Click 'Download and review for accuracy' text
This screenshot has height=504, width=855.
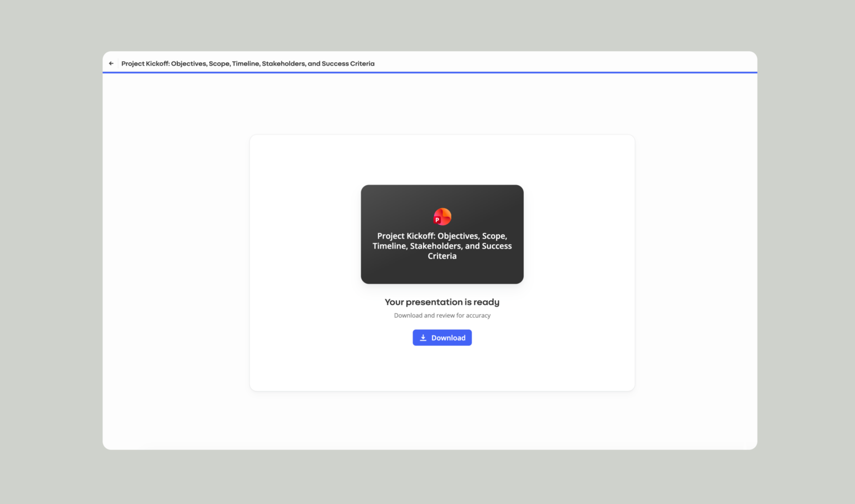click(x=442, y=315)
